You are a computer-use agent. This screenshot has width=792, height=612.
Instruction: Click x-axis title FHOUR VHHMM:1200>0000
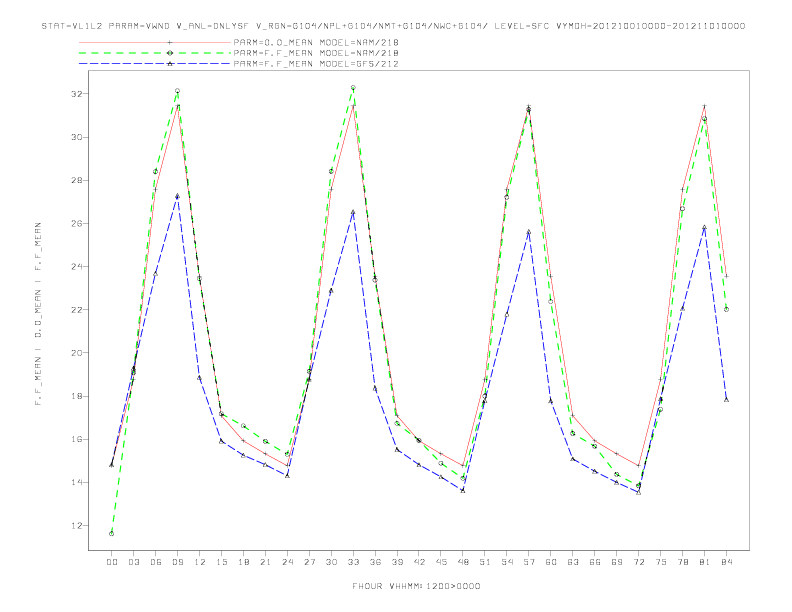pyautogui.click(x=416, y=586)
